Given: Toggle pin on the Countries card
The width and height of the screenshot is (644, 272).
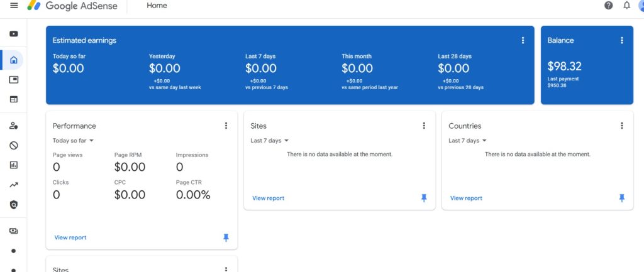Looking at the screenshot, I should coord(622,198).
